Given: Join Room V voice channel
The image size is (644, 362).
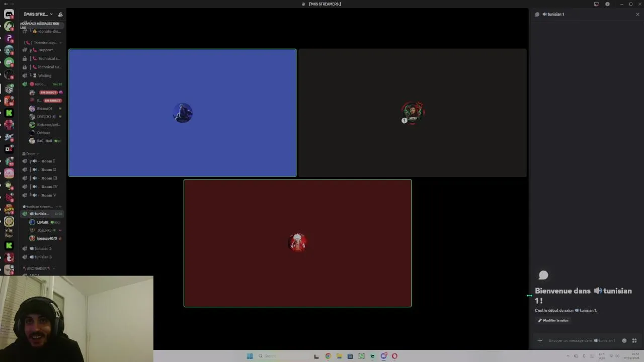Looking at the screenshot, I should click(x=43, y=195).
